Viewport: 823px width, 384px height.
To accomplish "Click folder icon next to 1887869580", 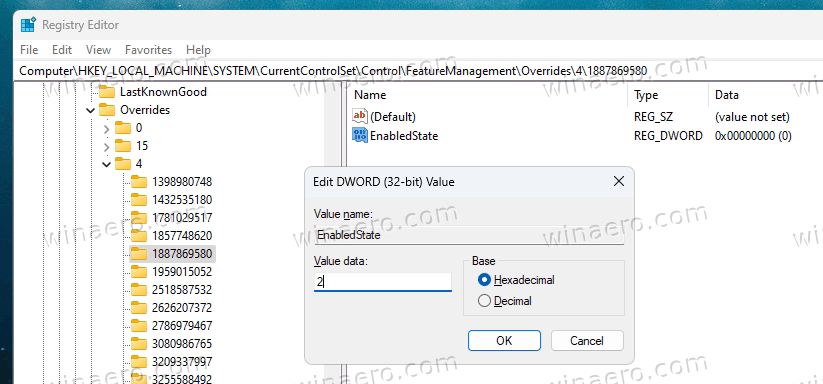I will click(x=139, y=254).
